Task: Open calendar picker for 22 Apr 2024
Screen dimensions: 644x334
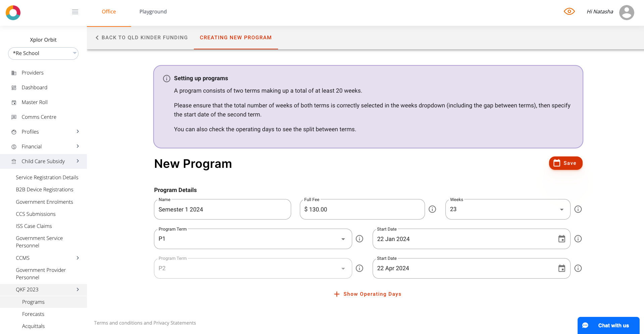Action: coord(562,268)
